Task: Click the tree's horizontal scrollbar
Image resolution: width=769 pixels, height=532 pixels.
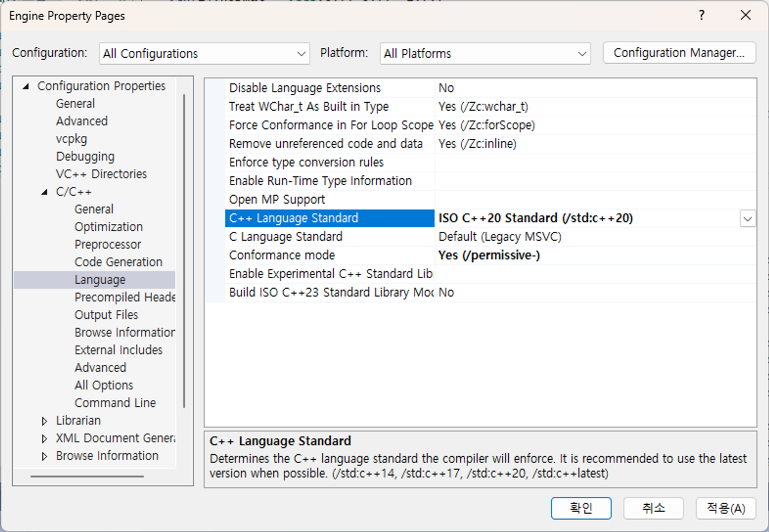Action: (87, 476)
